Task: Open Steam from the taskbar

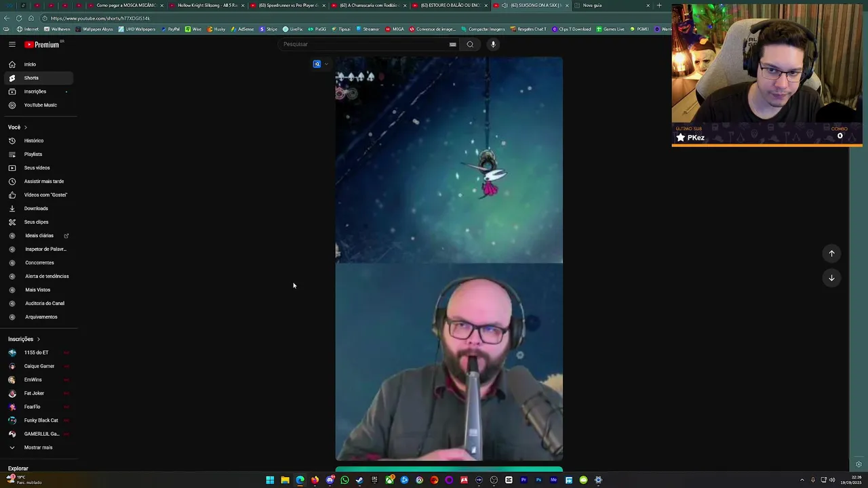Action: pyautogui.click(x=359, y=480)
